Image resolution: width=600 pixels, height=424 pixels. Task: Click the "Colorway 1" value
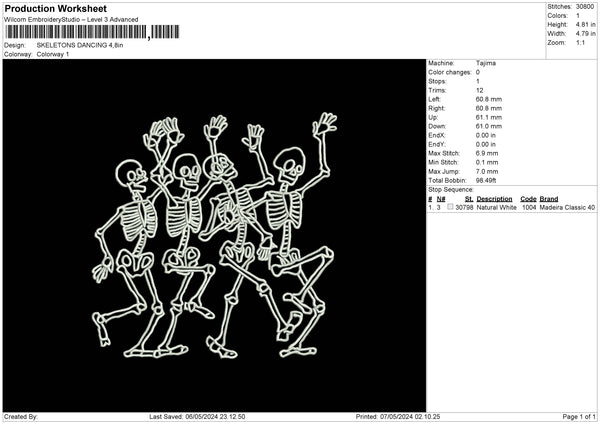tap(53, 54)
